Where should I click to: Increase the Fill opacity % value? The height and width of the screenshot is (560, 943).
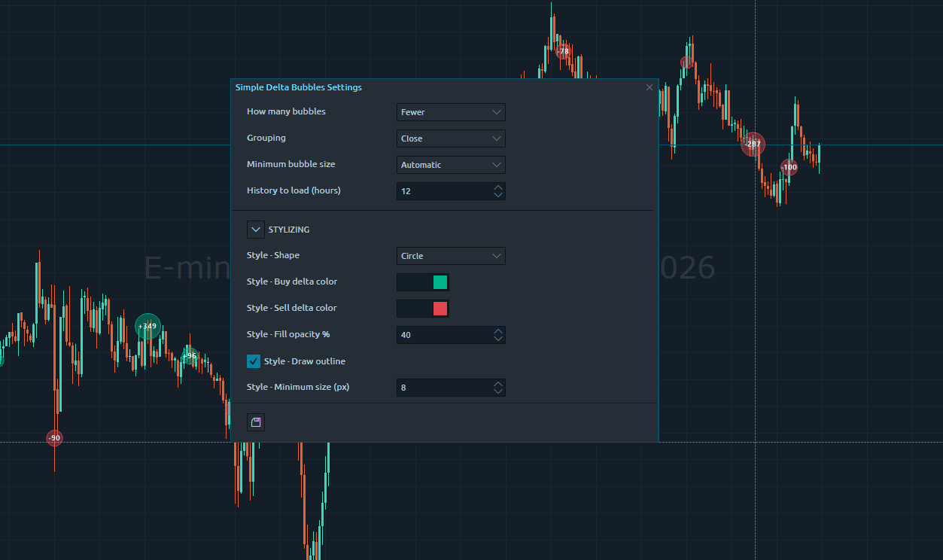(498, 330)
